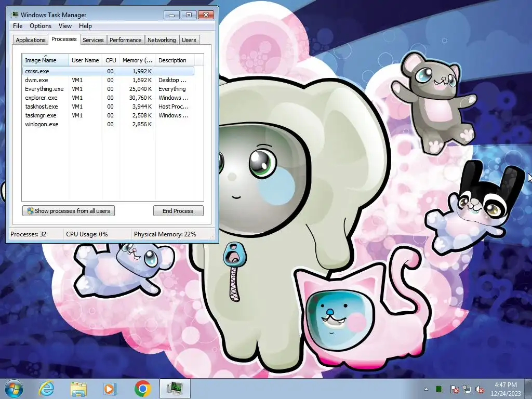This screenshot has height=399, width=532.
Task: Click the date 12/24/2023 in tray
Action: pyautogui.click(x=506, y=394)
